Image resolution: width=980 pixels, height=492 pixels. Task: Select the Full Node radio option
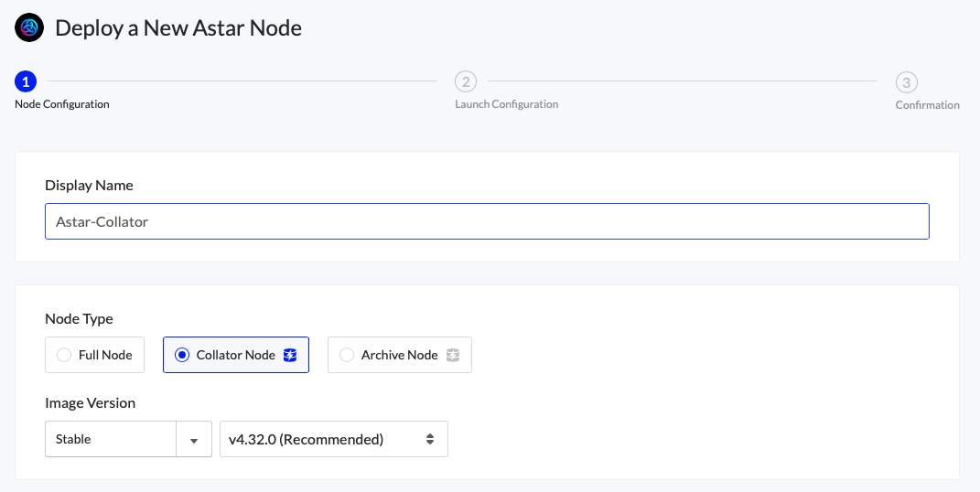[x=64, y=355]
